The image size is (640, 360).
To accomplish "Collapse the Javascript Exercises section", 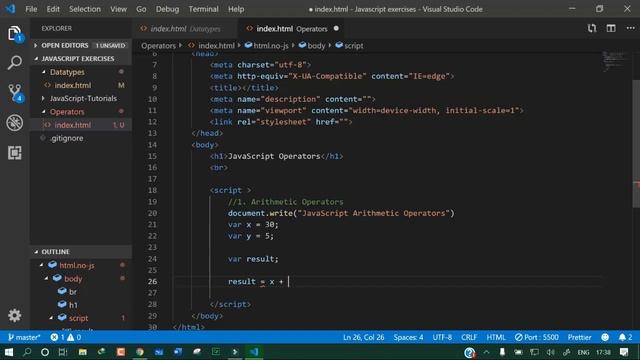I will tap(80, 59).
